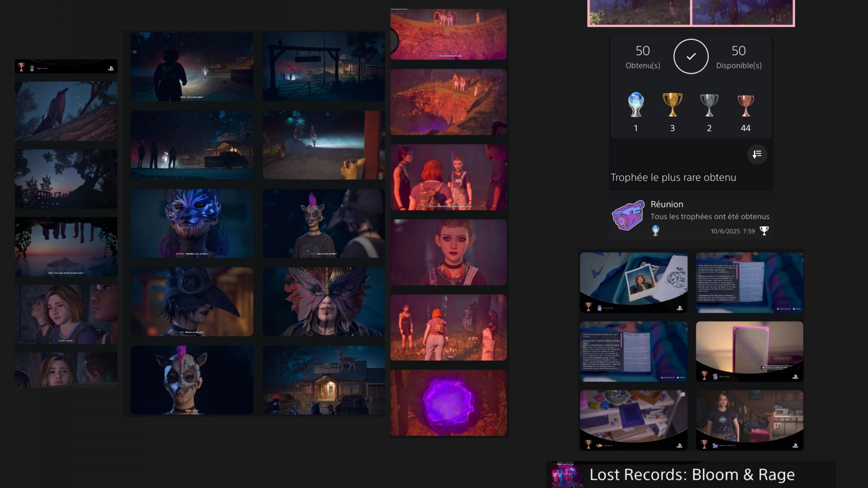Open the twilight tree silhouette screenshot
The image size is (868, 488).
[66, 179]
